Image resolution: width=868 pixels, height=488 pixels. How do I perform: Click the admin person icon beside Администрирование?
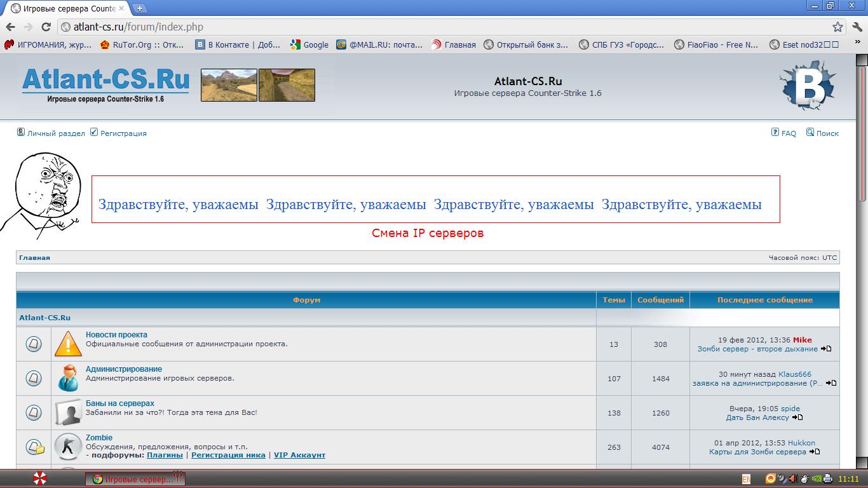point(68,378)
